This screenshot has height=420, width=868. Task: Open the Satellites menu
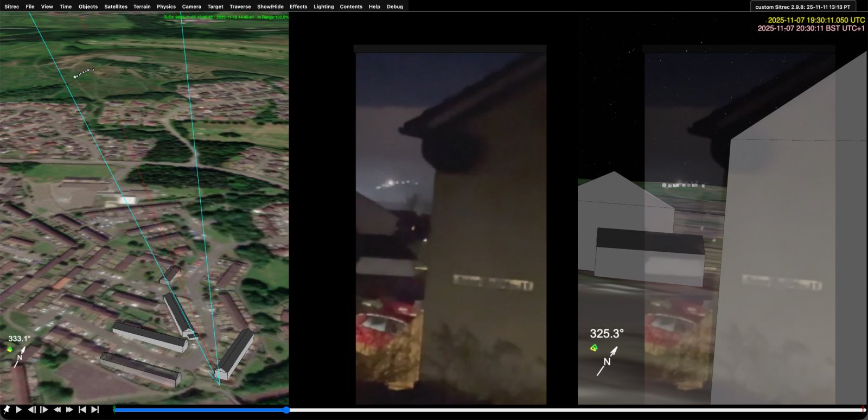click(x=116, y=7)
